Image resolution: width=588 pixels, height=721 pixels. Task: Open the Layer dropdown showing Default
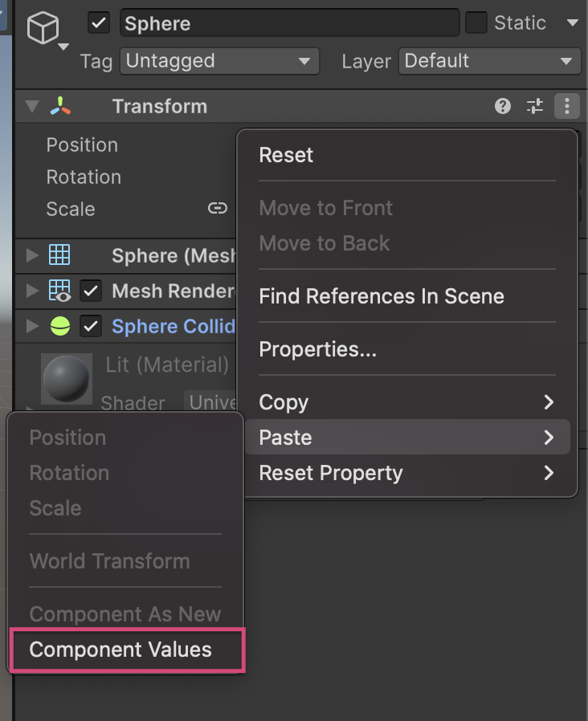(x=489, y=61)
